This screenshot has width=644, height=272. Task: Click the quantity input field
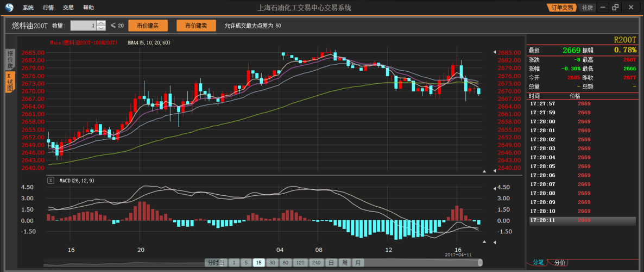click(84, 26)
